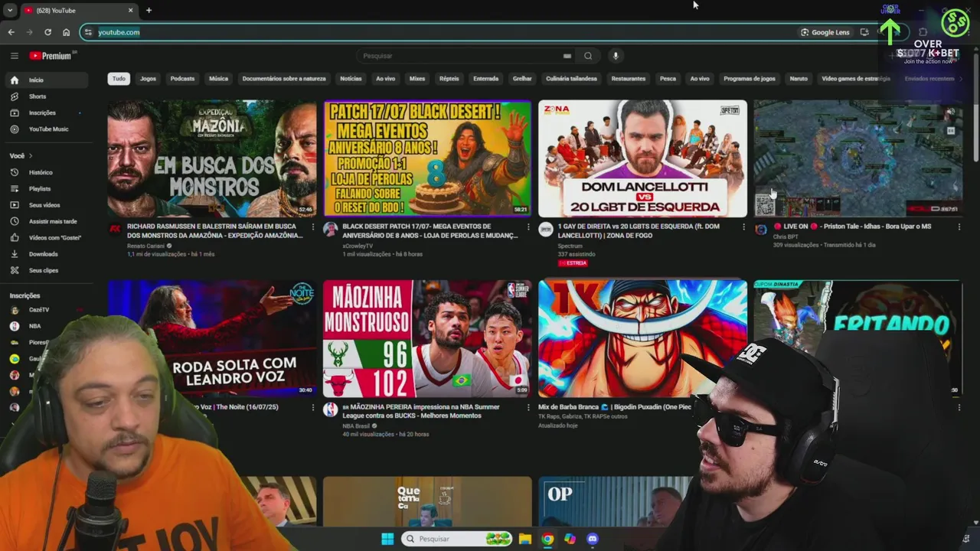This screenshot has height=551, width=980.
Task: Select the Podcasts filter chip
Action: (182, 78)
